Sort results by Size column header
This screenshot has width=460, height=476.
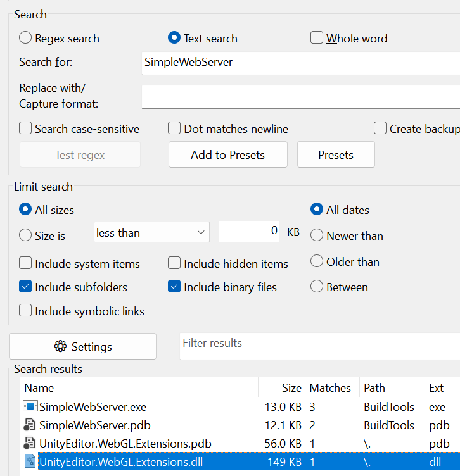coord(282,387)
